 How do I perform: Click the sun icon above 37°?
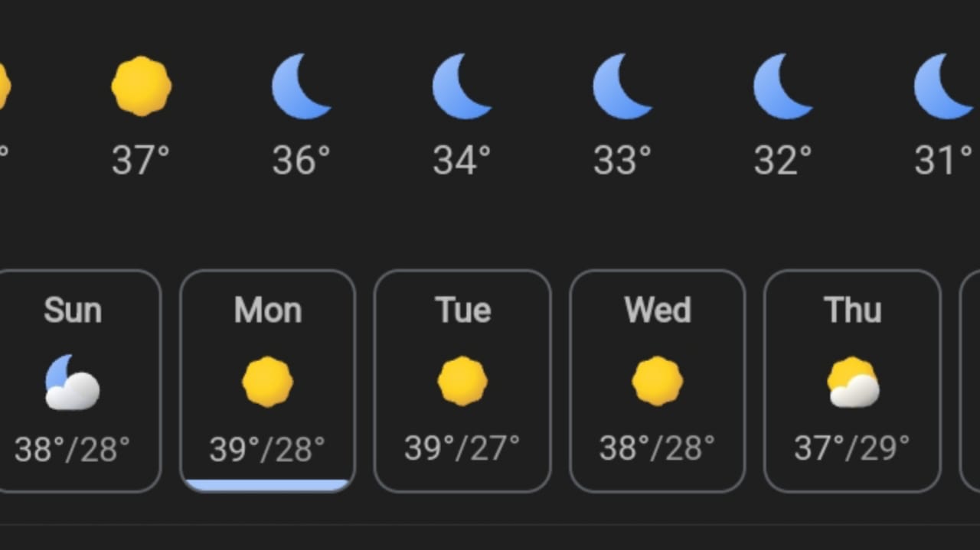[x=141, y=86]
